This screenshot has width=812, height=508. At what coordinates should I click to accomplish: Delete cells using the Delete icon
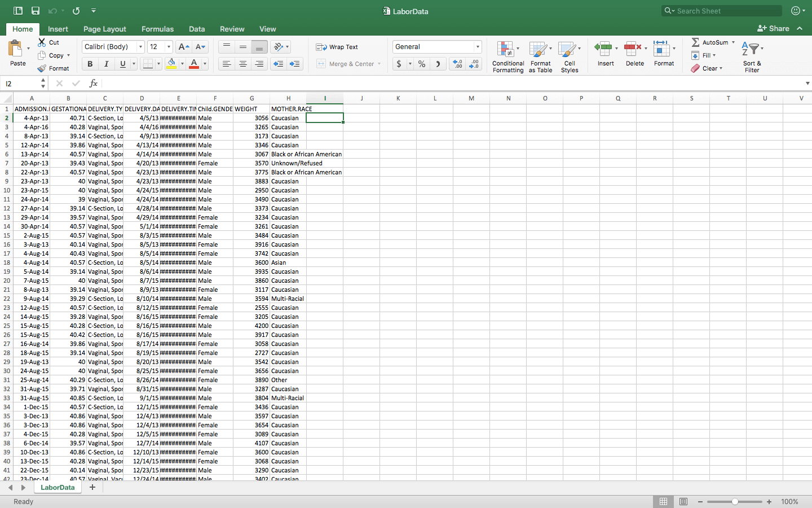point(634,54)
